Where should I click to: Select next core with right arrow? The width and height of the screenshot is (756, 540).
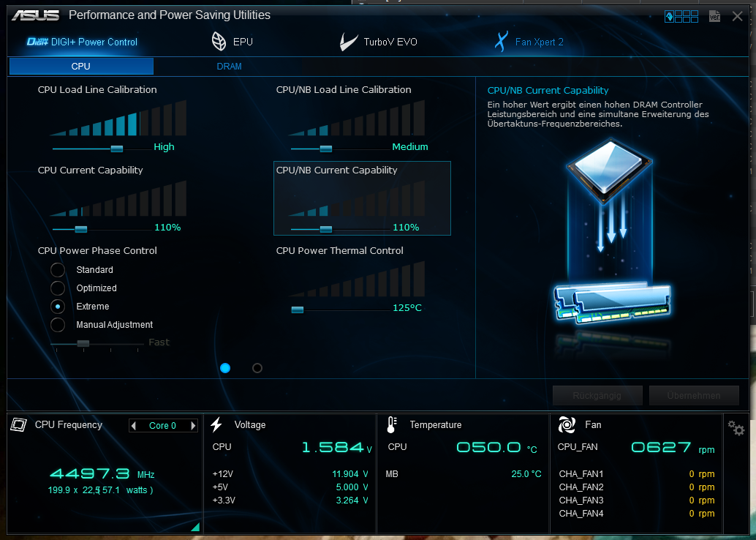(193, 426)
